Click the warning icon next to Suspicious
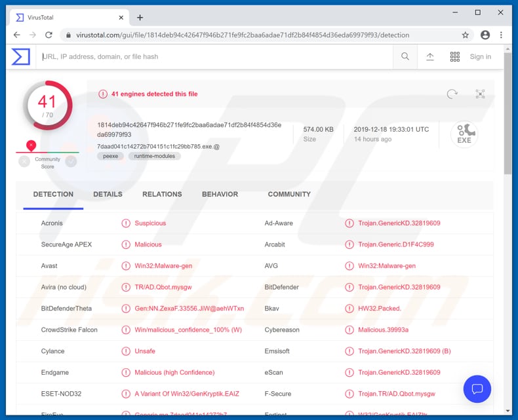Image resolution: width=518 pixels, height=420 pixels. [x=126, y=223]
